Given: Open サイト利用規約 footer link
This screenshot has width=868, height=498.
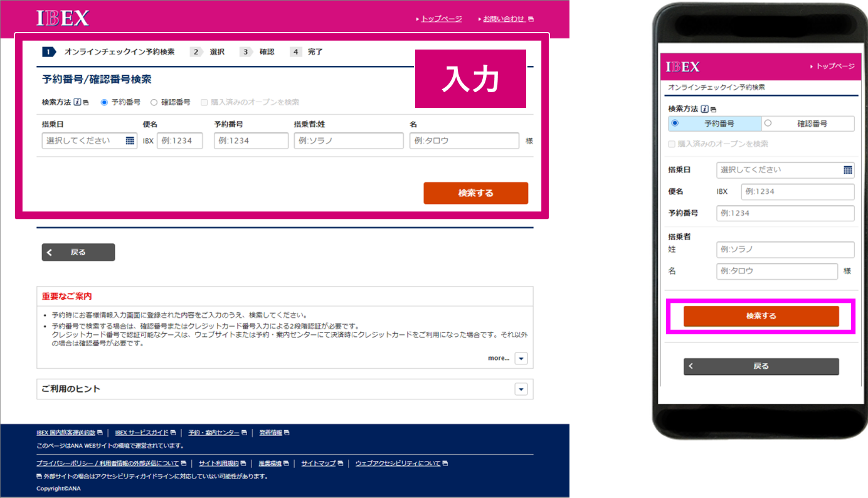Looking at the screenshot, I should 219,464.
